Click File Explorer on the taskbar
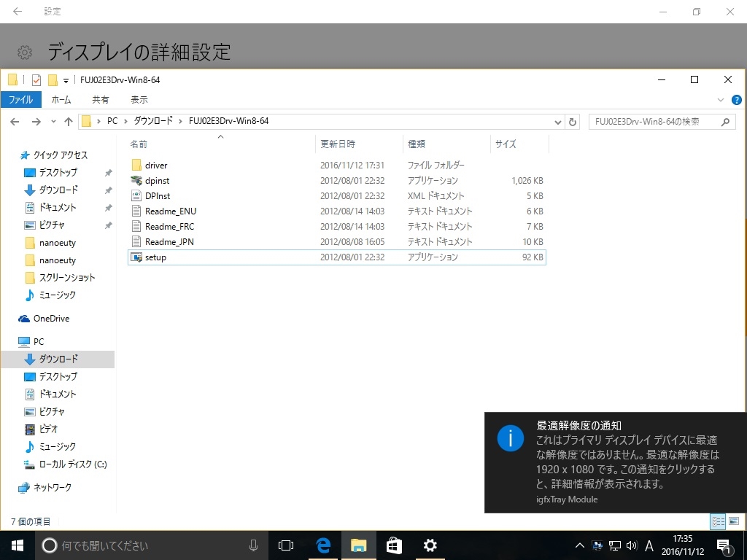This screenshot has width=747, height=560. click(359, 545)
